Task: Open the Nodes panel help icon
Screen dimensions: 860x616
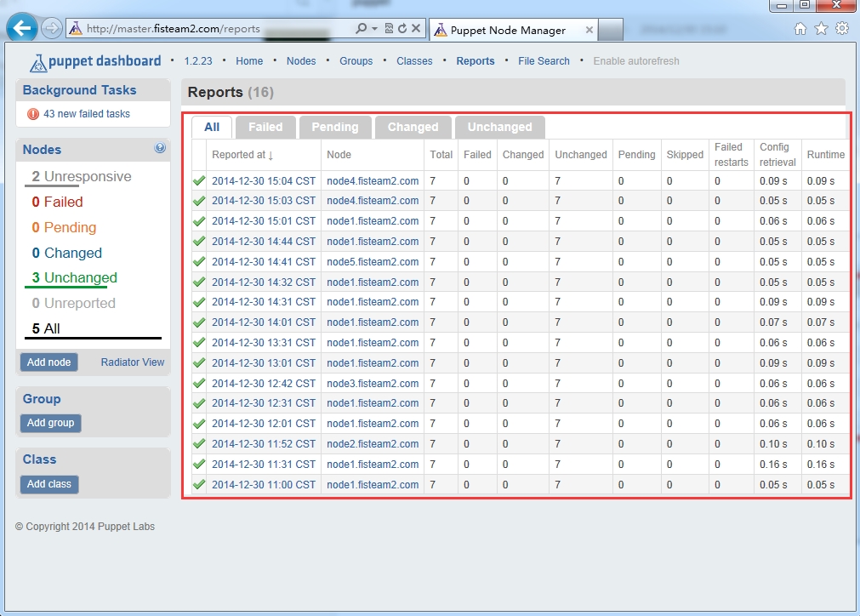Action: (x=160, y=148)
